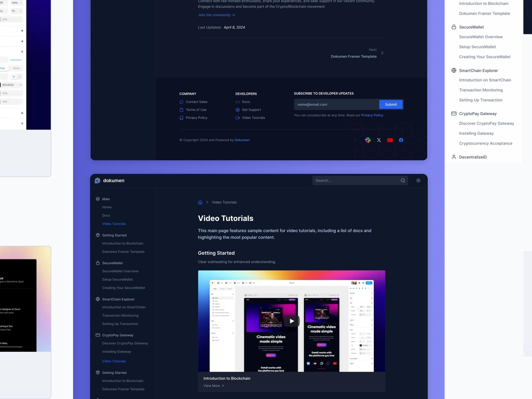Screen dimensions: 532x399
Task: Click the Facebook icon in the footer social links
Action: tap(401, 140)
